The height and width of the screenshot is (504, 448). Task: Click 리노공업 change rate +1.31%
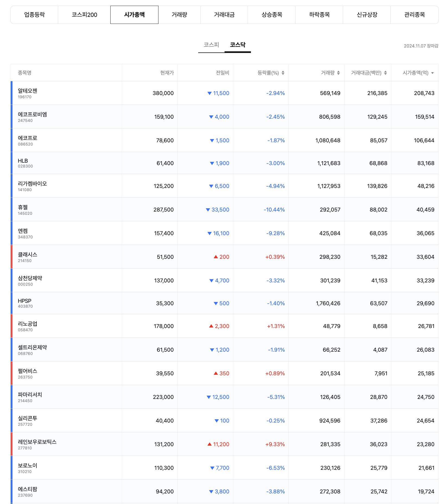[x=276, y=326]
